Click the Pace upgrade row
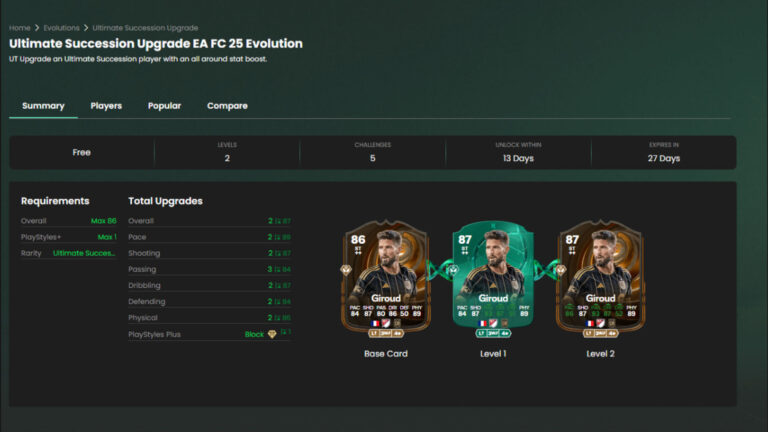 click(x=210, y=237)
